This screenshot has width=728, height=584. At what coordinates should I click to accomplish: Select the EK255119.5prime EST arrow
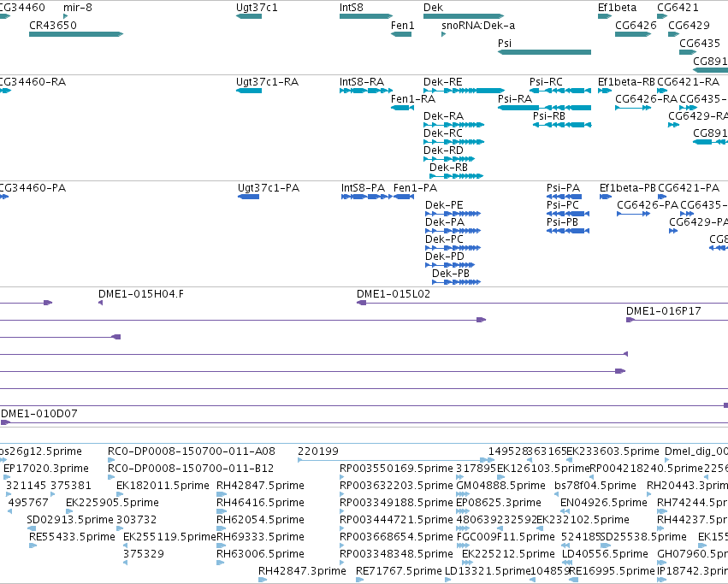[126, 546]
